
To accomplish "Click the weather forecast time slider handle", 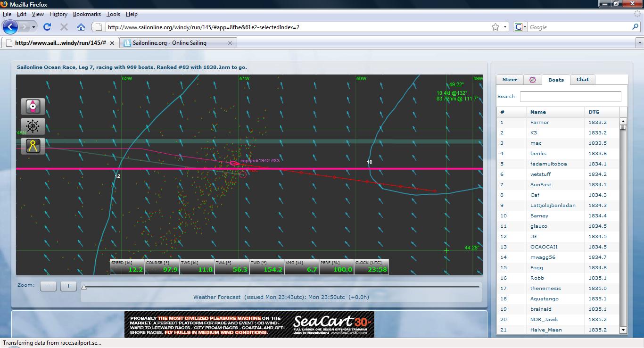I will tap(84, 287).
